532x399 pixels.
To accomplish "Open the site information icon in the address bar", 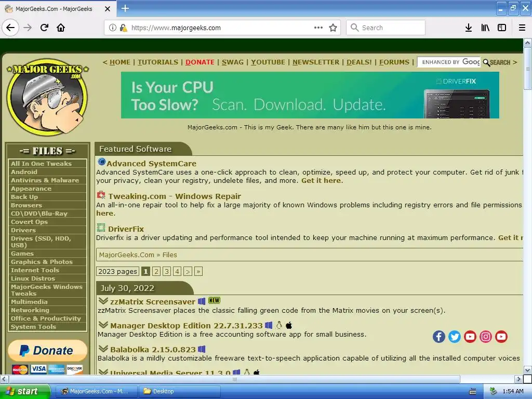I will coord(112,28).
